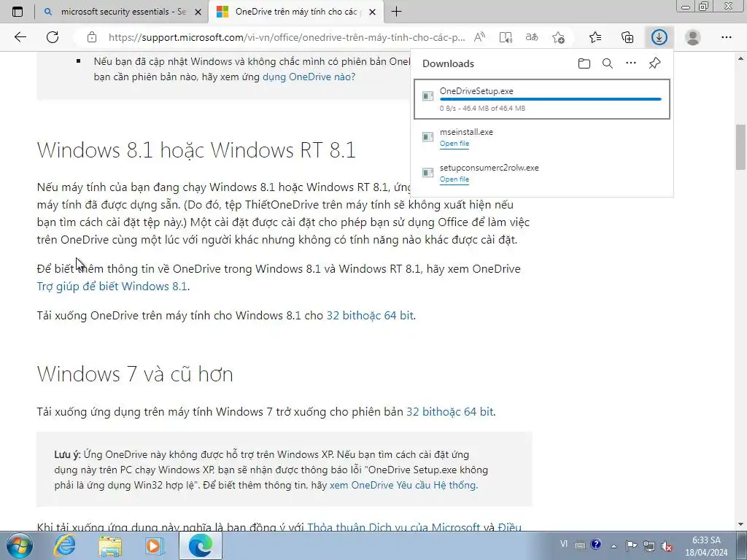This screenshot has height=560, width=747.
Task: Click the OneDriveSetup.exe file icon
Action: tap(427, 96)
